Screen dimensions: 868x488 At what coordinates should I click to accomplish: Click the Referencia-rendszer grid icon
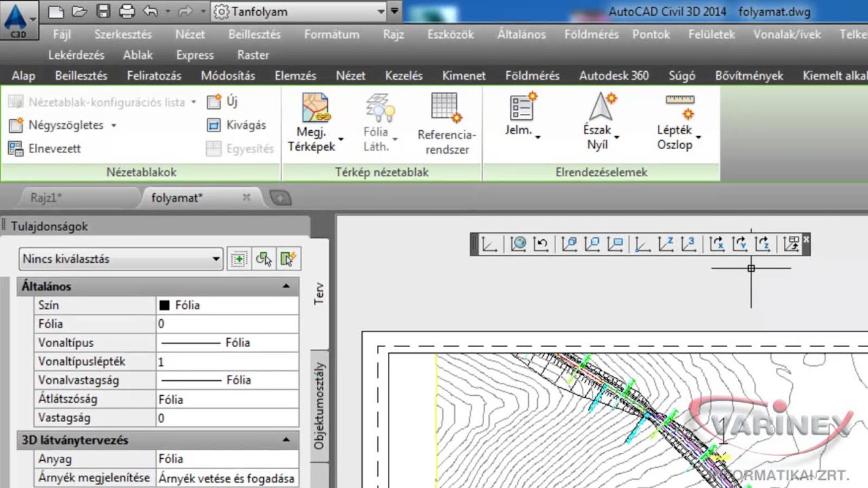[446, 108]
